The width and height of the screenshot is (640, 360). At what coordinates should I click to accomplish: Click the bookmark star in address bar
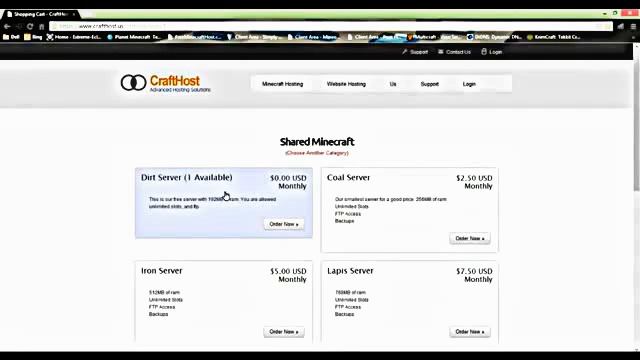pos(608,26)
